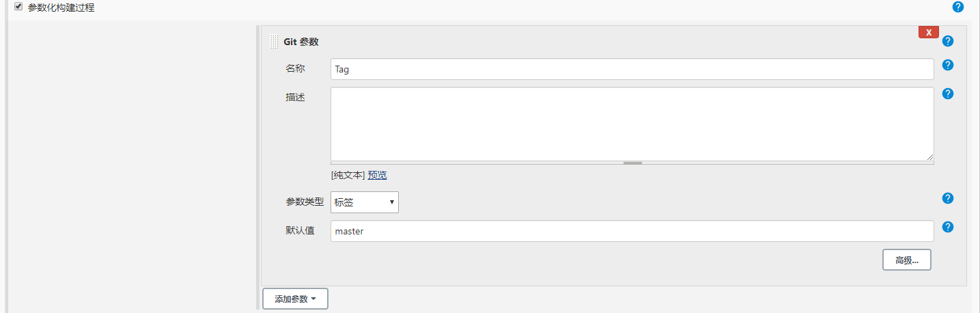Click the drag handle beside Git 参数
Image resolution: width=980 pixels, height=313 pixels.
[274, 42]
